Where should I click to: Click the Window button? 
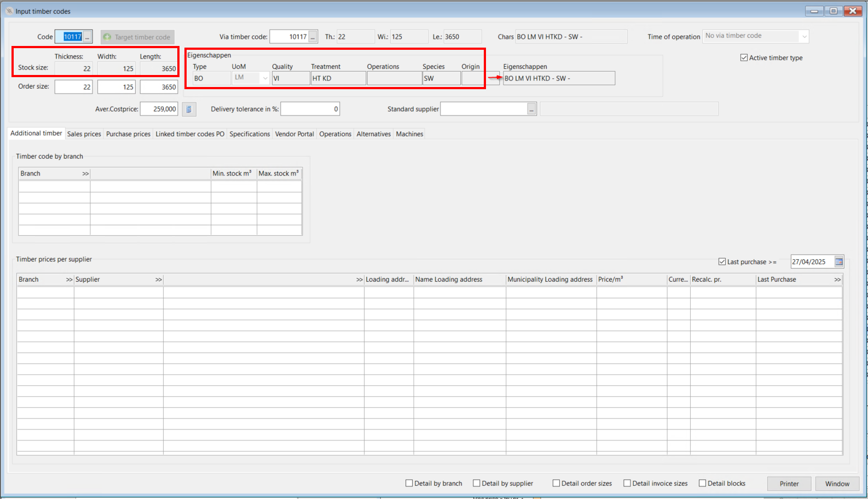837,484
